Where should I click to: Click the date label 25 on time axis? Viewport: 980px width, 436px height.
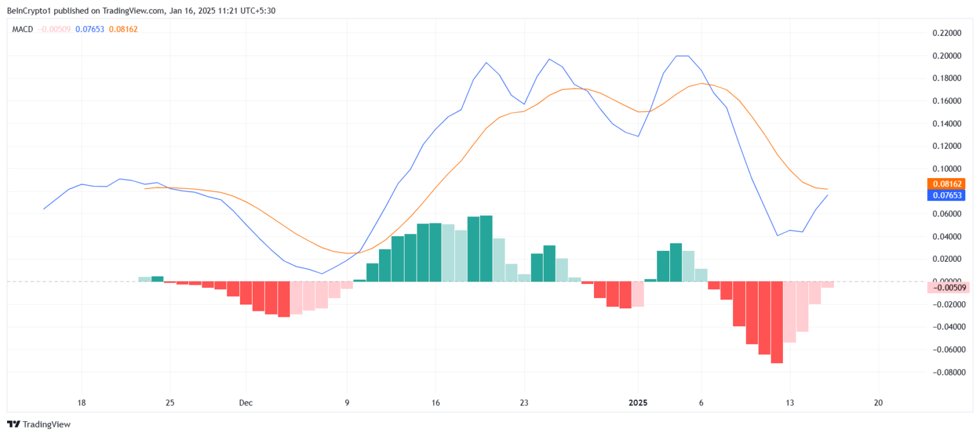[x=170, y=403]
